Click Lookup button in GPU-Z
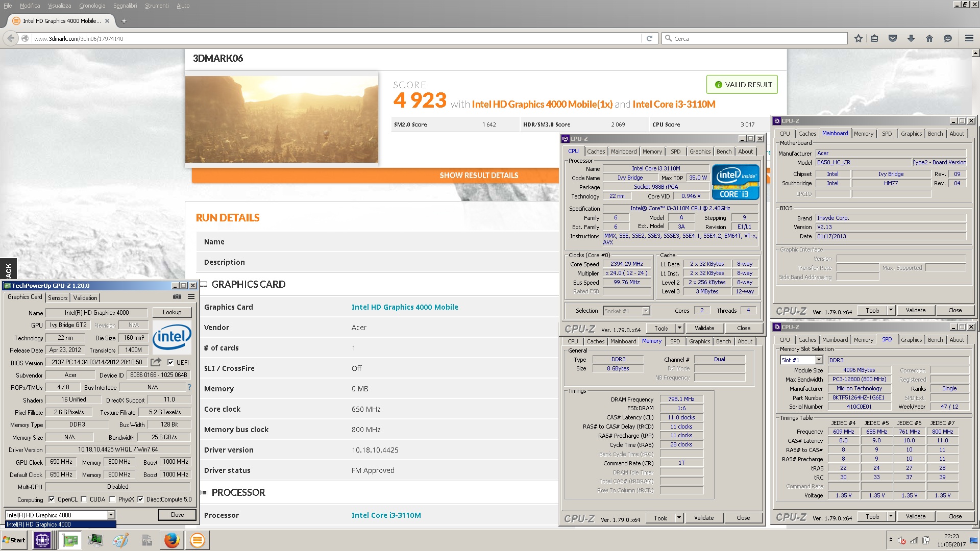 (x=172, y=312)
